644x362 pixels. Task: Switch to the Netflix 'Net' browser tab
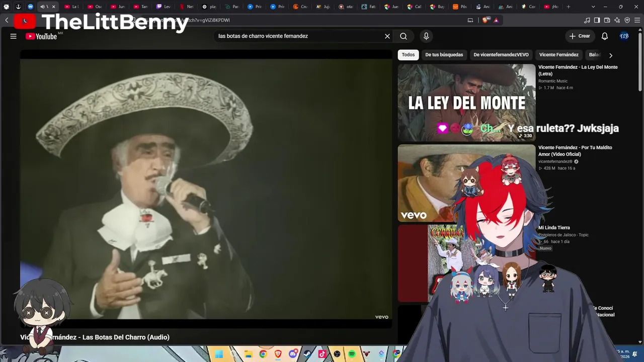pyautogui.click(x=186, y=7)
